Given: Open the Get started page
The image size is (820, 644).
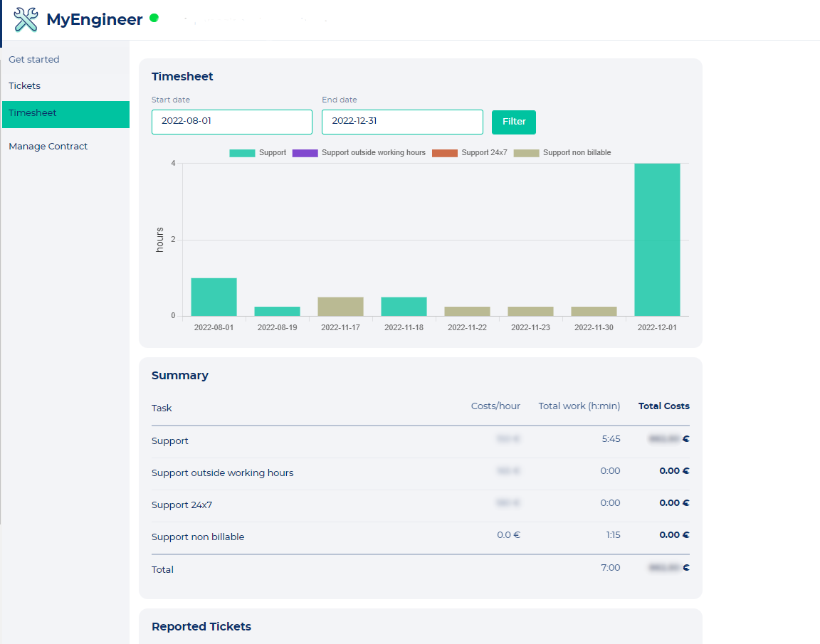Looking at the screenshot, I should pyautogui.click(x=33, y=59).
